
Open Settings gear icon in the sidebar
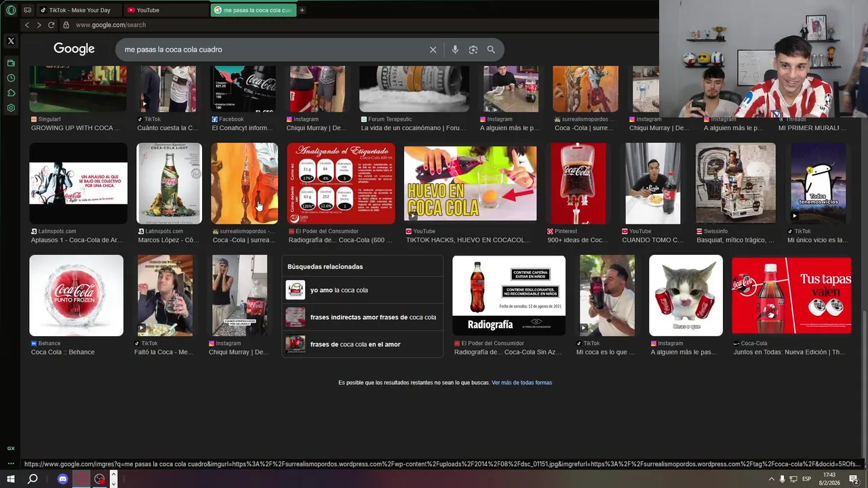(x=11, y=108)
